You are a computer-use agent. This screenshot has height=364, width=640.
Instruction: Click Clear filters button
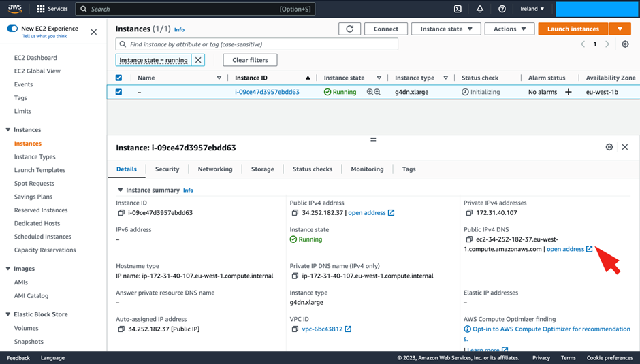click(x=250, y=60)
